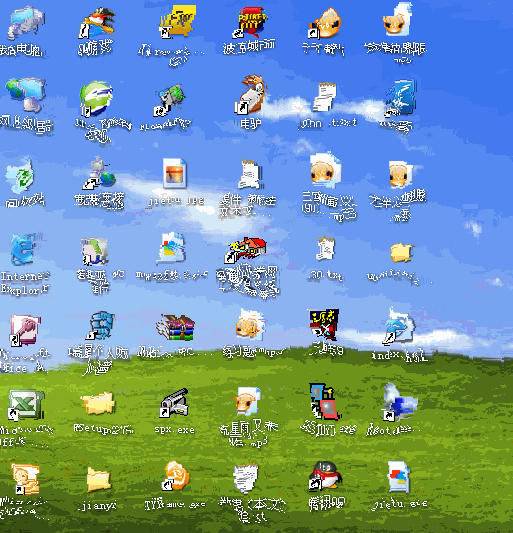
Task: Select the 30.txt notepad file
Action: coord(326,250)
